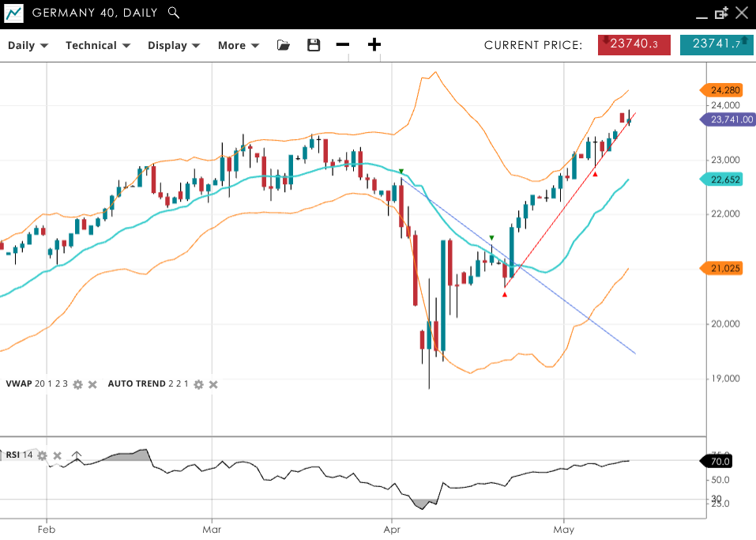Zoom in using the plus button
This screenshot has height=540, width=756.
coord(374,45)
